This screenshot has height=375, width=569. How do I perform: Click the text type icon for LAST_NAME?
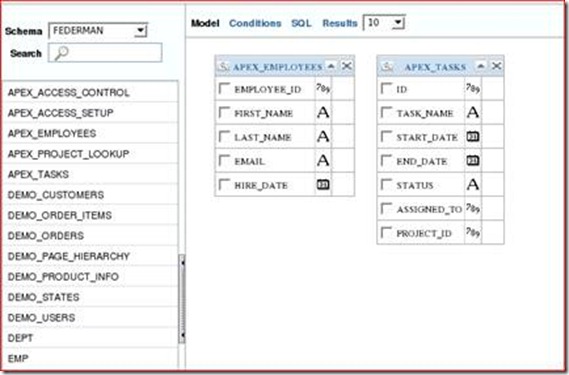(x=323, y=136)
